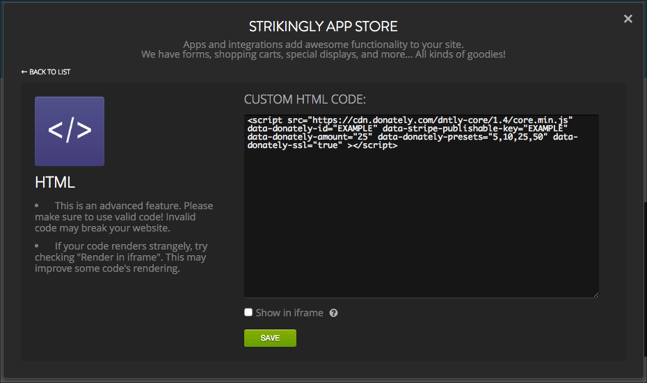Click inside the custom HTML code textarea
The image size is (647, 383).
tap(421, 206)
